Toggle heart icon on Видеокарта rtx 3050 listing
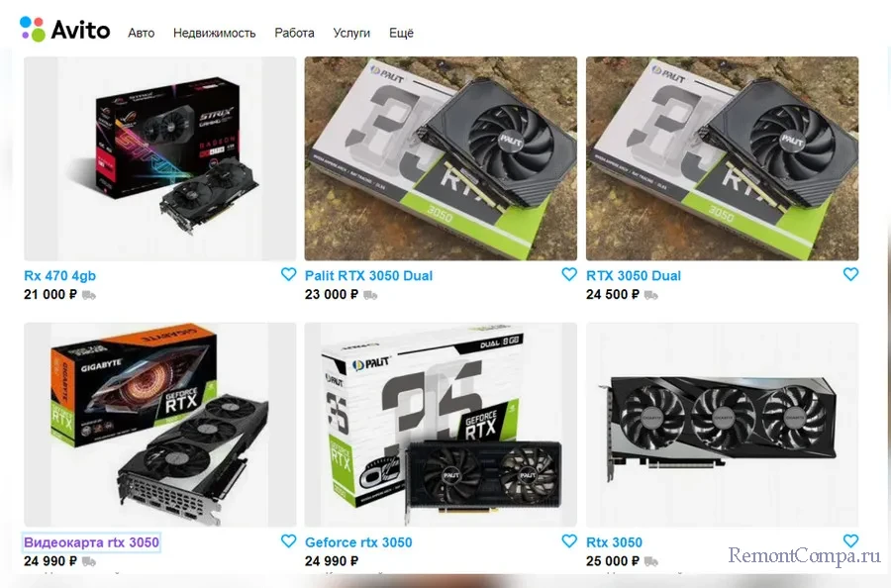The width and height of the screenshot is (891, 588). pos(289,540)
